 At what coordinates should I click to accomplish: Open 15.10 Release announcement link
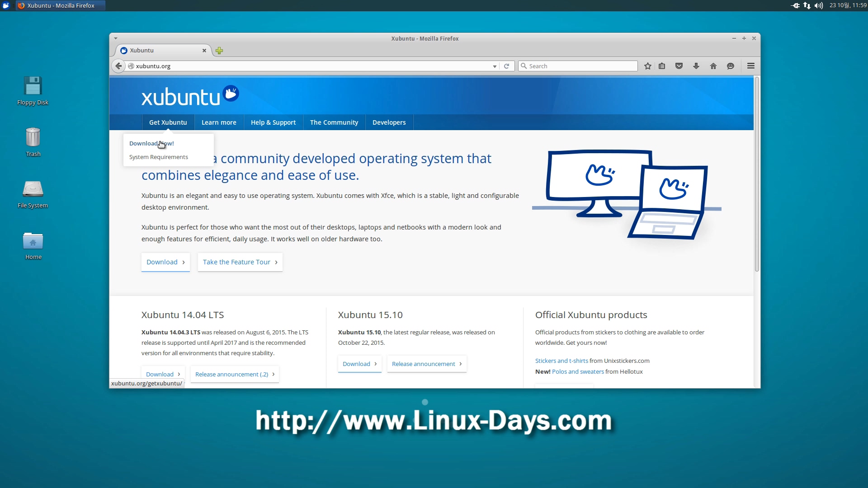(x=427, y=364)
